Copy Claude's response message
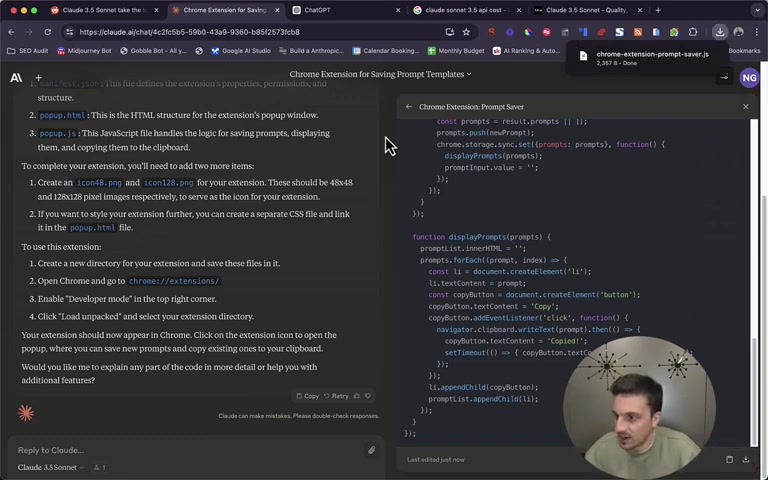 click(x=308, y=396)
